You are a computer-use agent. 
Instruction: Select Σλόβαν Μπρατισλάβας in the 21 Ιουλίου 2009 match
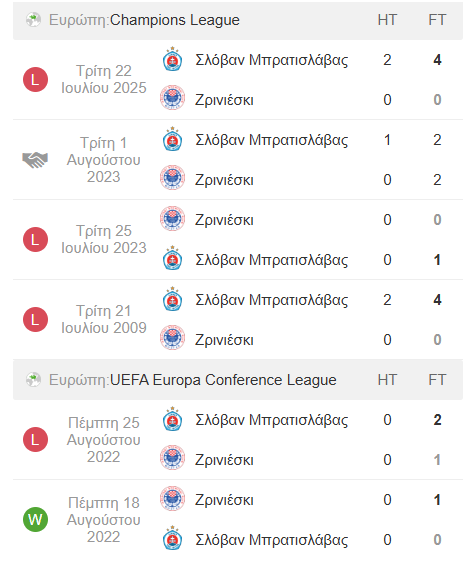pos(272,300)
